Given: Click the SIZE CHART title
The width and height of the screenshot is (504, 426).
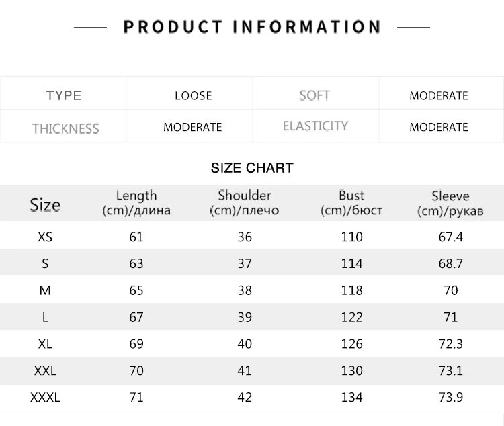Looking at the screenshot, I should pos(252,168).
